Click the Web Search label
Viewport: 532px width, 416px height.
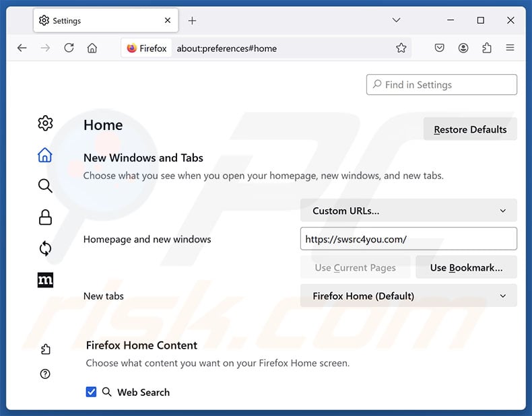143,392
